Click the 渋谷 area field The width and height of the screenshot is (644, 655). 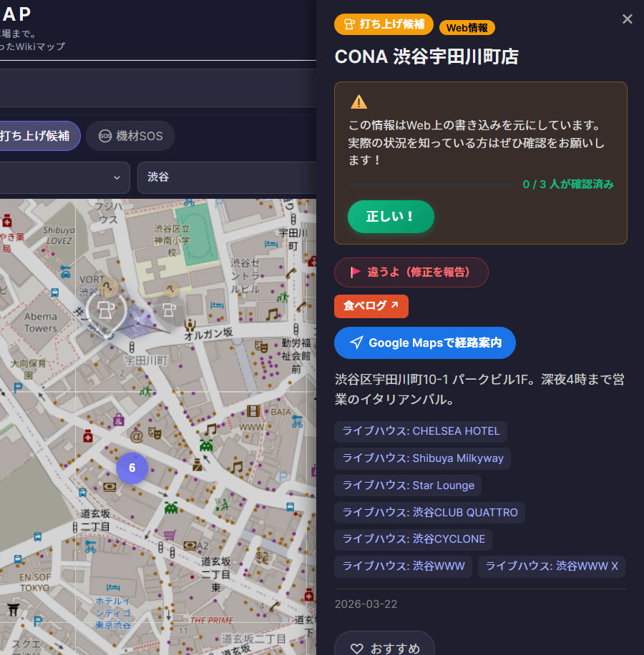(227, 177)
